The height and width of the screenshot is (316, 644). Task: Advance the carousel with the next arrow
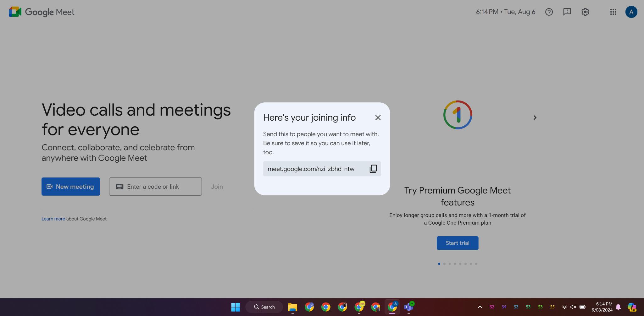coord(535,117)
